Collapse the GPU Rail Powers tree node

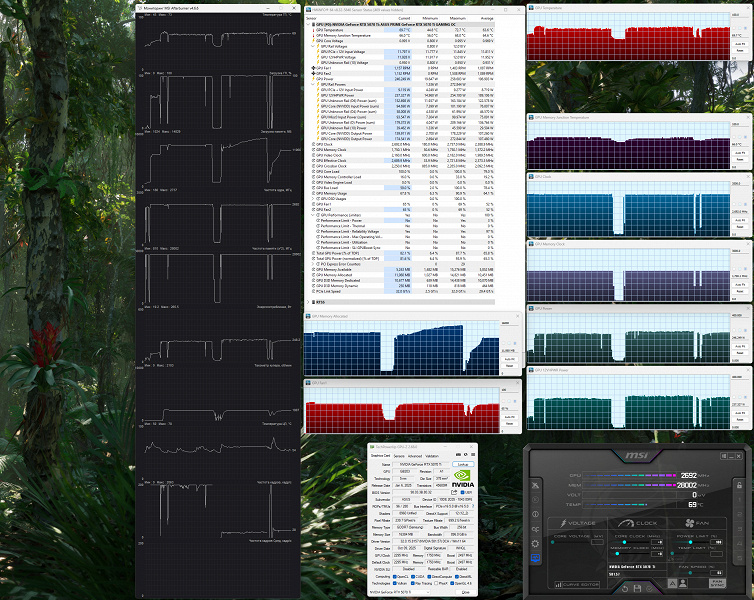[x=311, y=85]
